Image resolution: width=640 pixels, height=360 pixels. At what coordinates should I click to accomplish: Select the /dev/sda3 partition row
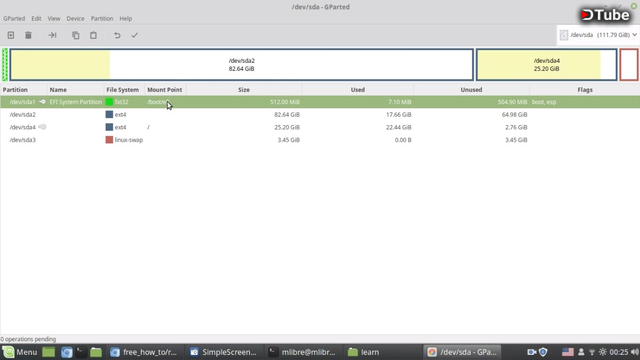coord(320,140)
